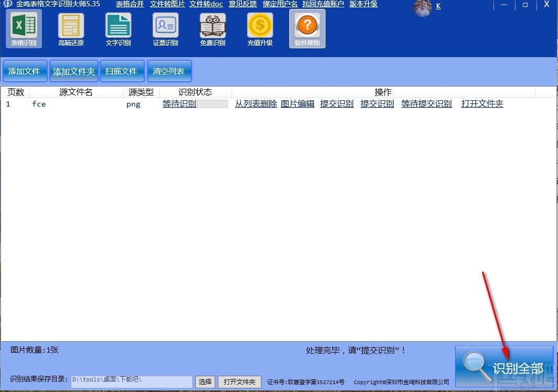This screenshot has height=392, width=558.
Task: Open the 表格合并 menu item
Action: coord(129,4)
